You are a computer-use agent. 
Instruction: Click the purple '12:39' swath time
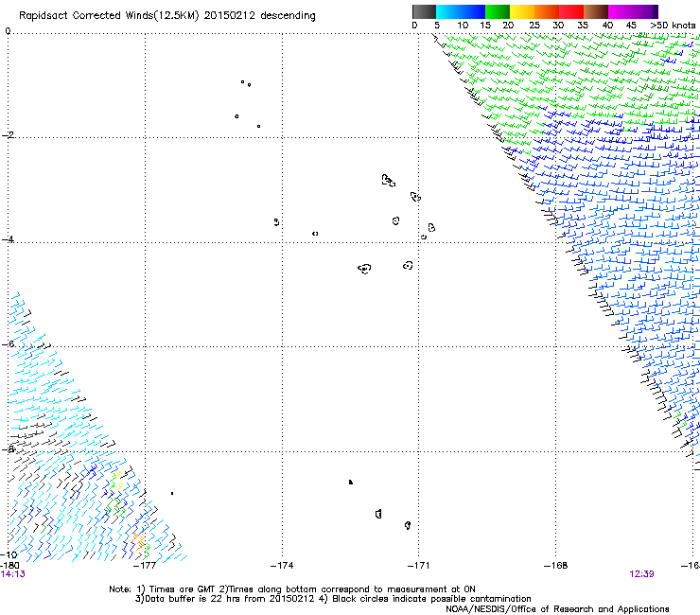[641, 574]
